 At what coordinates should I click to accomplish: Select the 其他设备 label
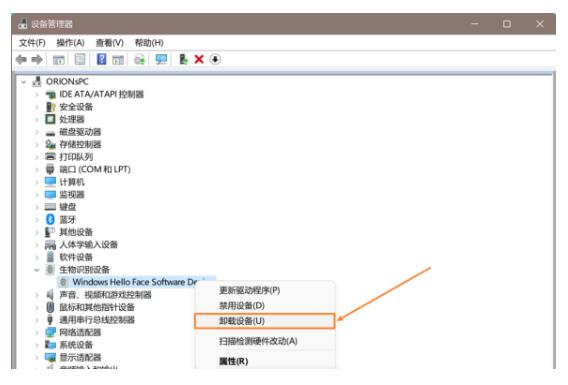(76, 232)
